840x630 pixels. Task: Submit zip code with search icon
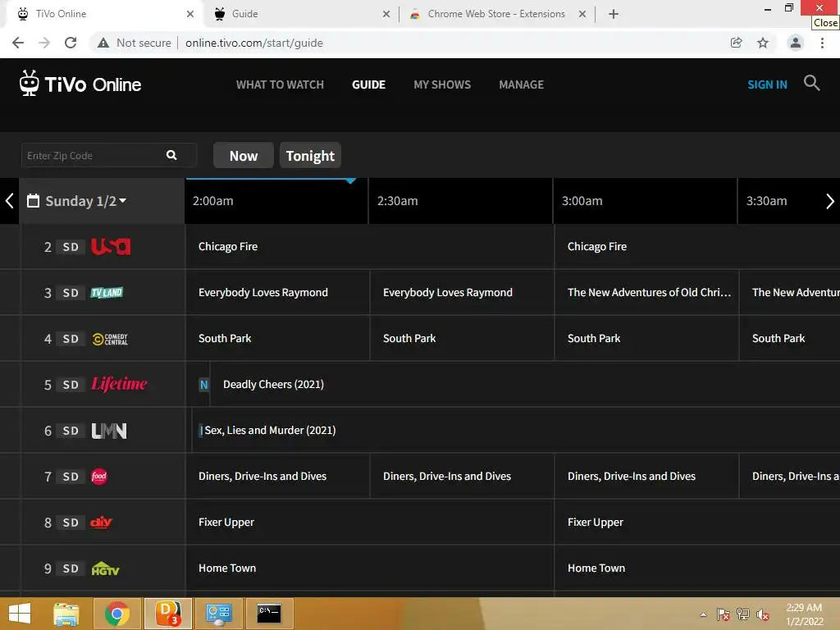171,155
